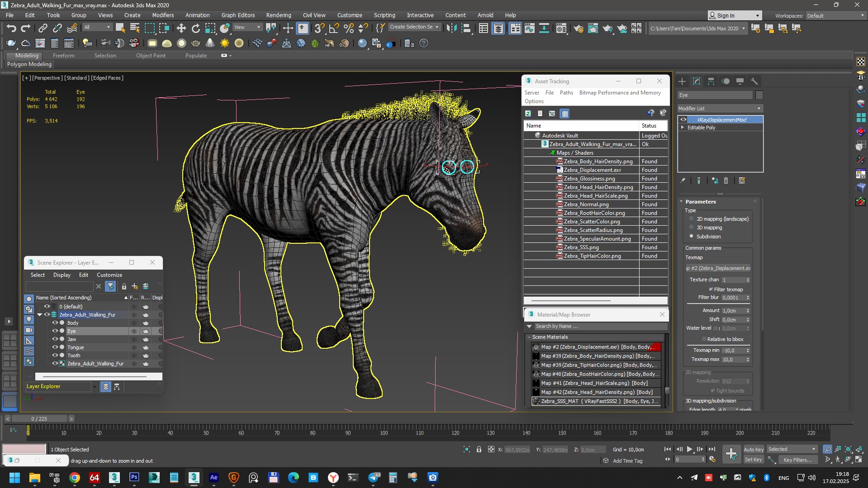Open the Workspaces Default dropdown
This screenshot has height=488, width=868.
pyautogui.click(x=835, y=16)
